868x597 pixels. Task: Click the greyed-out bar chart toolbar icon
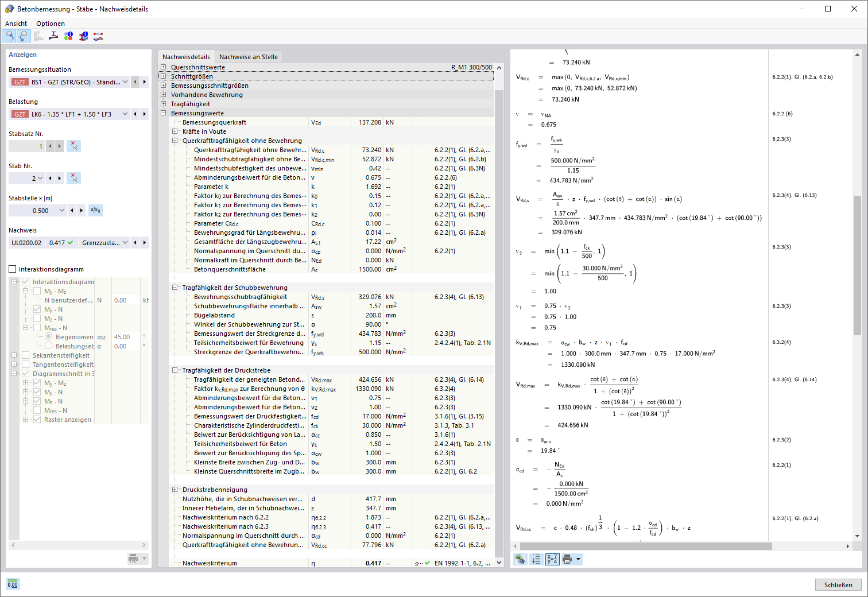(x=38, y=36)
